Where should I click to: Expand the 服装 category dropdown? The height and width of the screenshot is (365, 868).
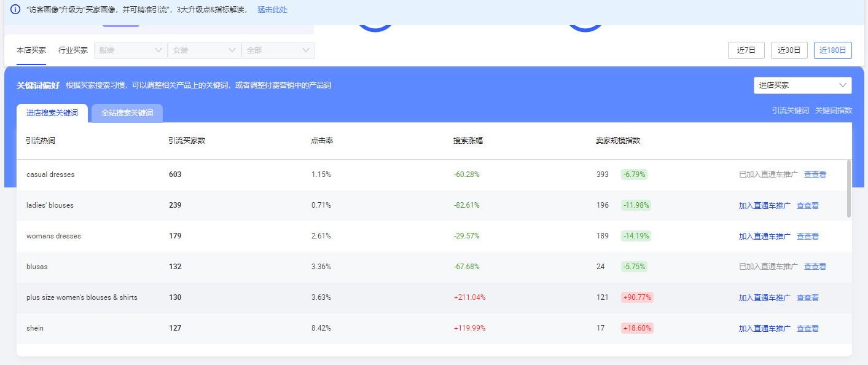pyautogui.click(x=130, y=50)
